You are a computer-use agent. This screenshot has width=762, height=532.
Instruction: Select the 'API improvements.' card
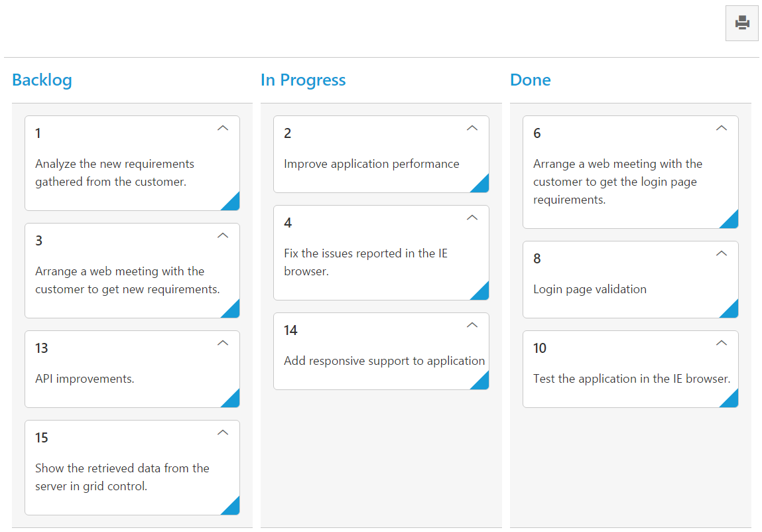click(x=85, y=379)
